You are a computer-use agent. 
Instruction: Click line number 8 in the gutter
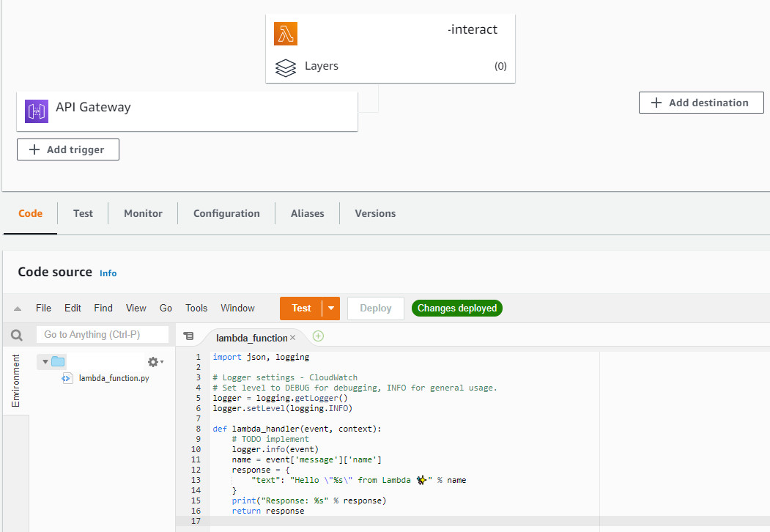click(199, 429)
